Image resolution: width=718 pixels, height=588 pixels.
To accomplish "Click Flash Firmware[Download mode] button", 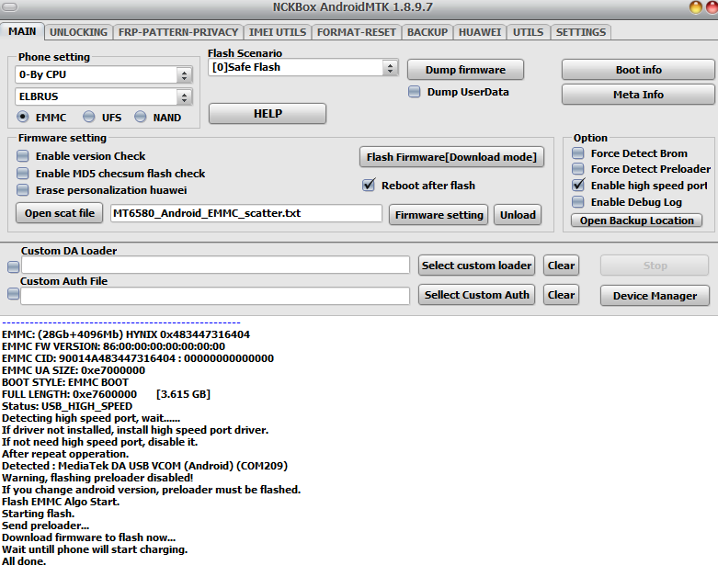I will [451, 157].
